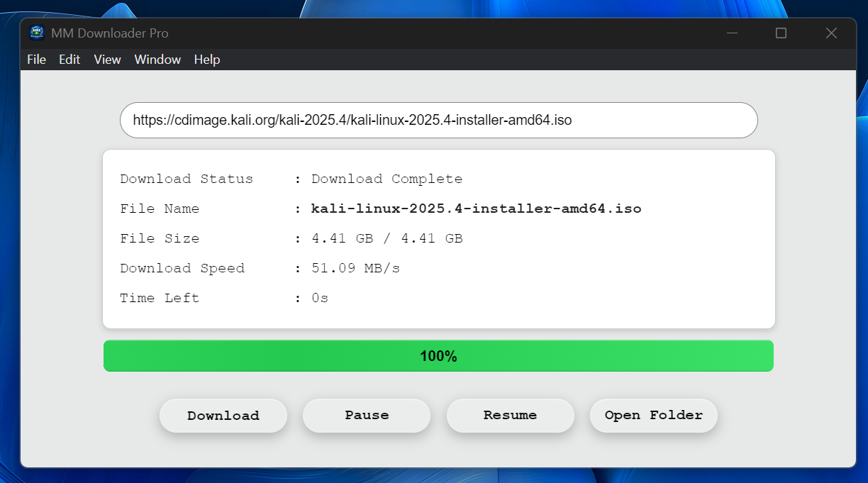Open the View menu

pyautogui.click(x=107, y=60)
